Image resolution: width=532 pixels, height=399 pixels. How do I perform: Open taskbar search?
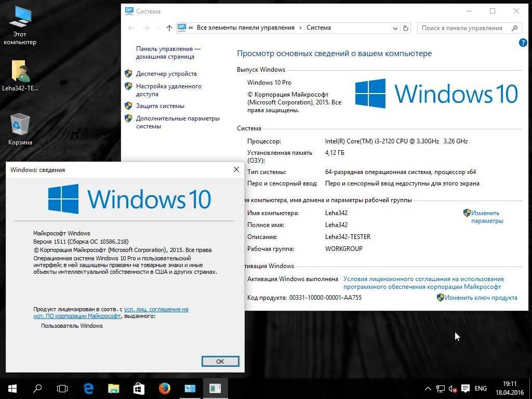37,388
